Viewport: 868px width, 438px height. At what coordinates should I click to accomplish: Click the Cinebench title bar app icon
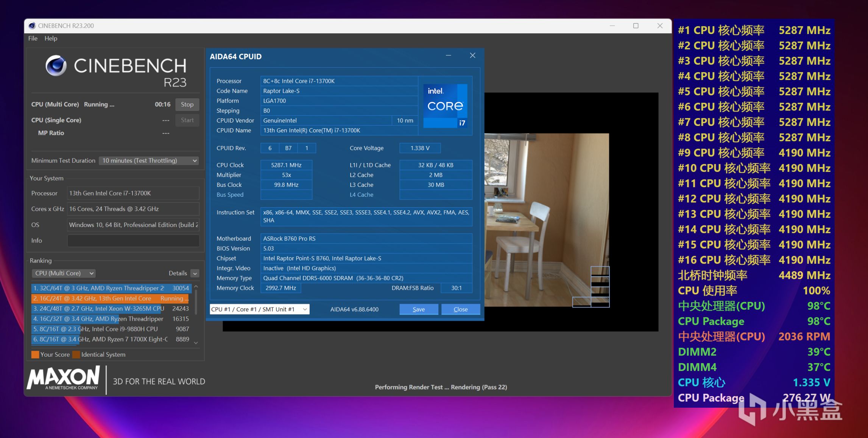[32, 26]
